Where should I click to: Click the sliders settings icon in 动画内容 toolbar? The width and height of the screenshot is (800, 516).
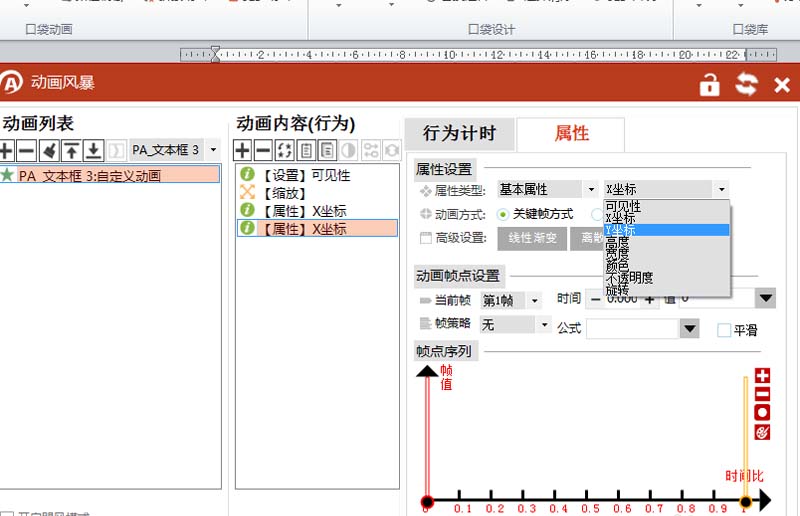[x=370, y=151]
